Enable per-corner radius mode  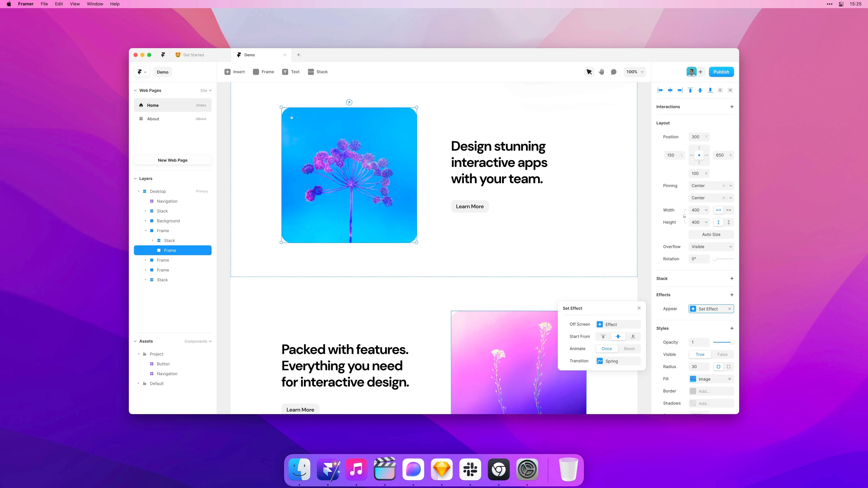(729, 367)
